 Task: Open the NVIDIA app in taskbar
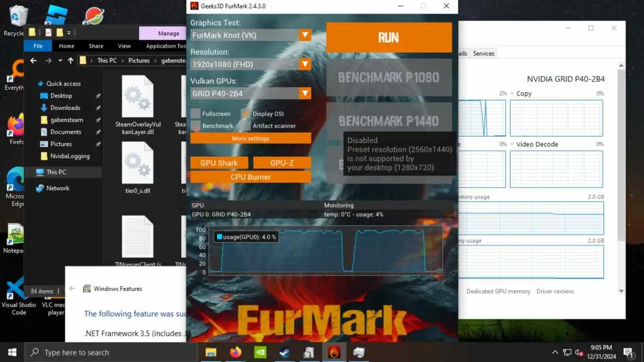point(260,352)
